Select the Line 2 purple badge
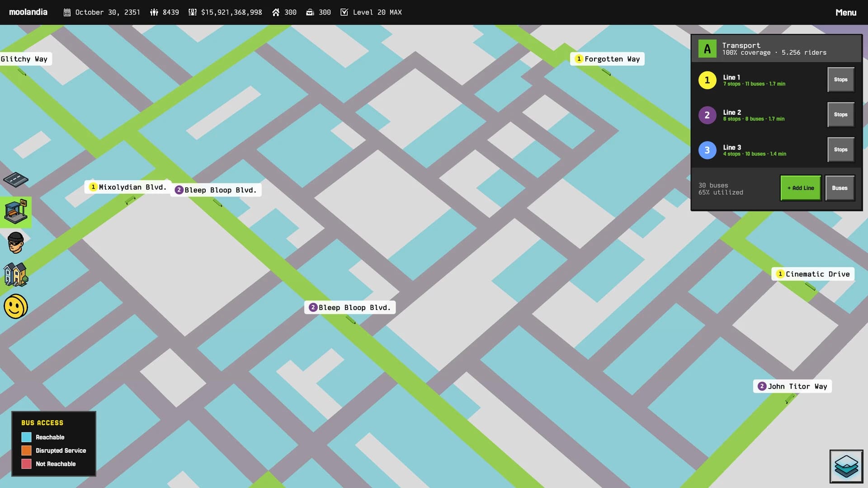This screenshot has width=868, height=488. pos(708,115)
